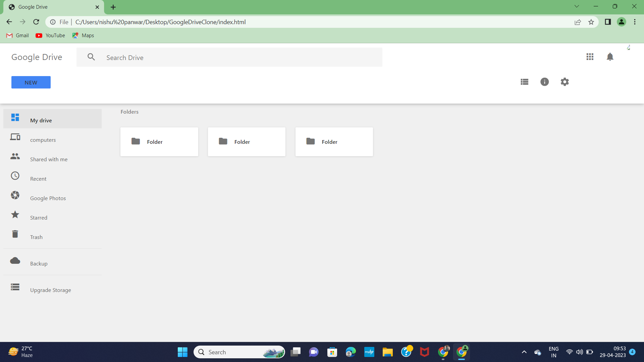The height and width of the screenshot is (362, 644).
Task: Click the NEW button
Action: pyautogui.click(x=31, y=82)
